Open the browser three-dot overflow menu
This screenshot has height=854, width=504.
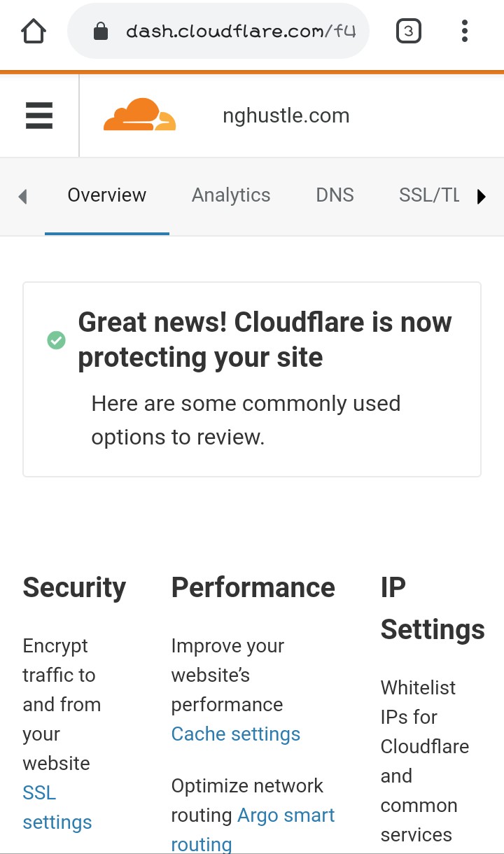[465, 31]
